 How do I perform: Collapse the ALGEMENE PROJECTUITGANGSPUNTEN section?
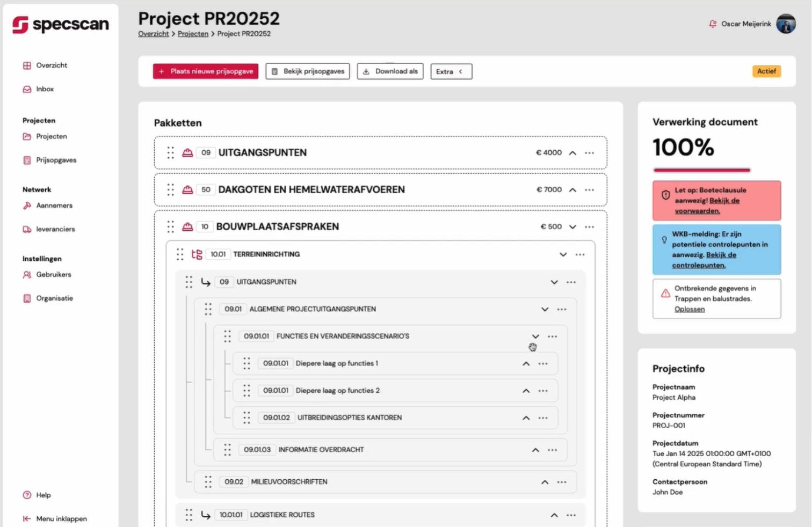[545, 310]
